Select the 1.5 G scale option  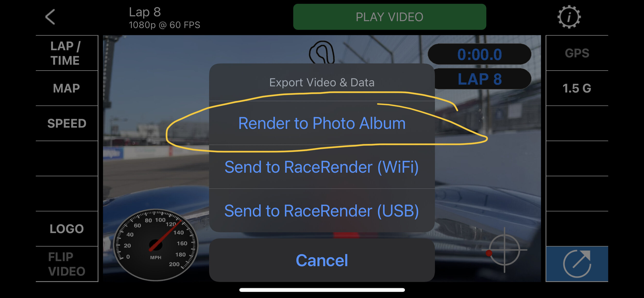pos(577,88)
